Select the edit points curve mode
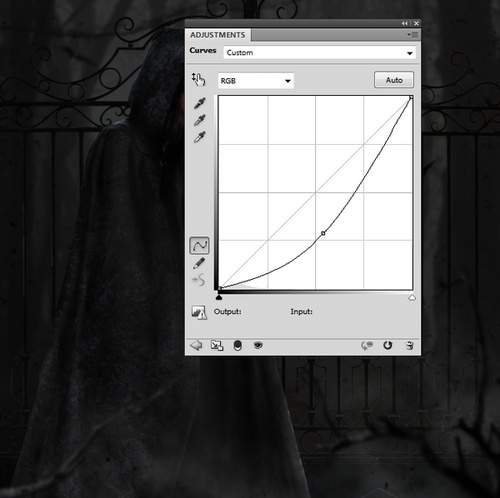The width and height of the screenshot is (500, 498). click(x=199, y=246)
